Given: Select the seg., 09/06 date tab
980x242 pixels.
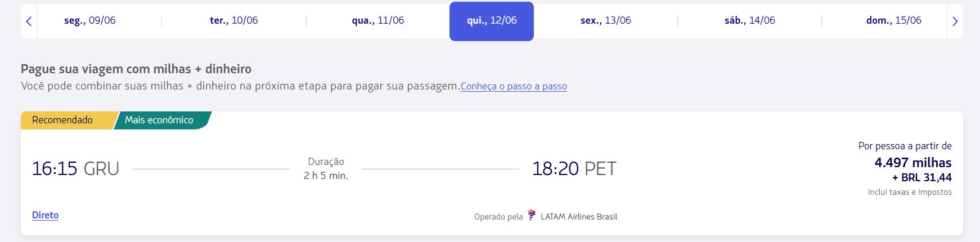Looking at the screenshot, I should point(90,20).
